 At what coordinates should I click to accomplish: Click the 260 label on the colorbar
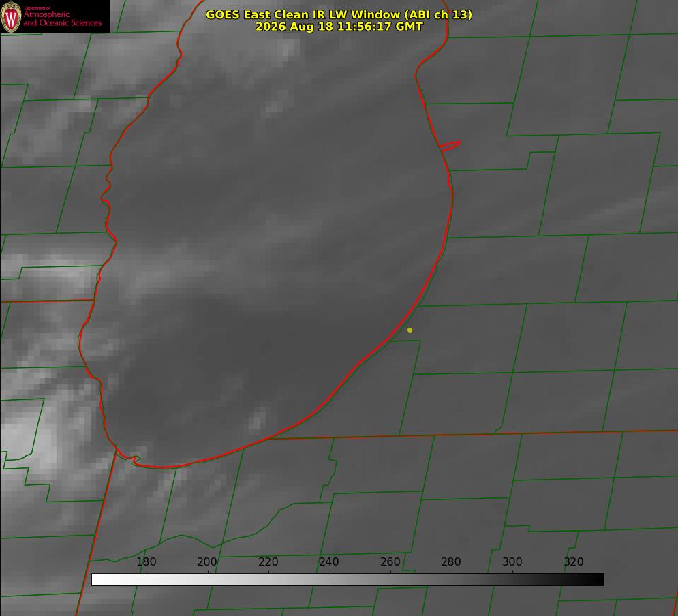click(x=390, y=561)
